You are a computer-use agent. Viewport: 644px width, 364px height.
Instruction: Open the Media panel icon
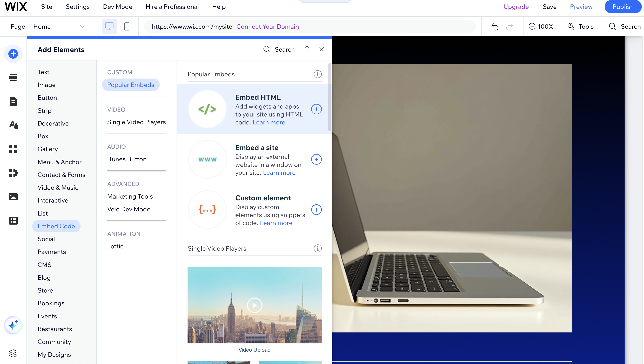(13, 197)
